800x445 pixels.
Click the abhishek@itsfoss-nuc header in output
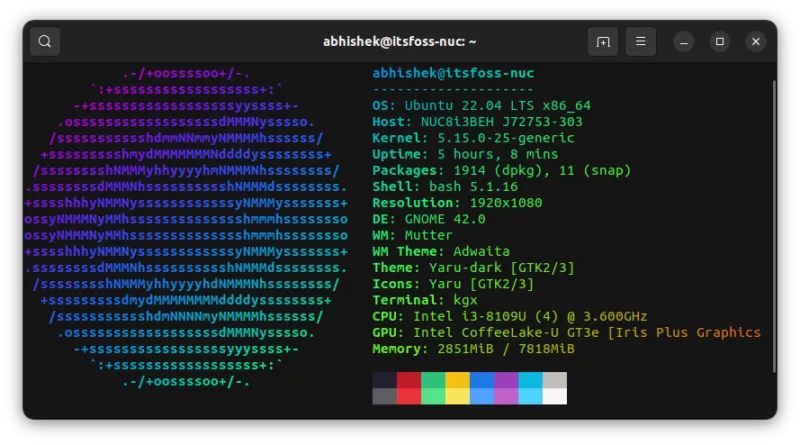click(x=453, y=73)
